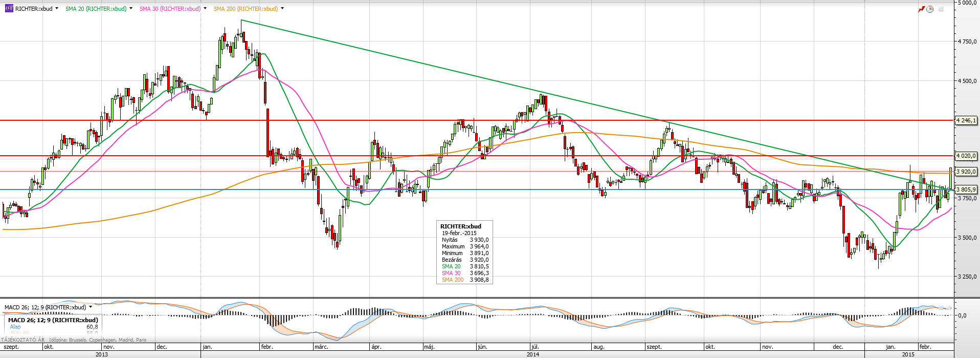Click the jún. month marker
The image size is (980, 358).
pyautogui.click(x=482, y=347)
